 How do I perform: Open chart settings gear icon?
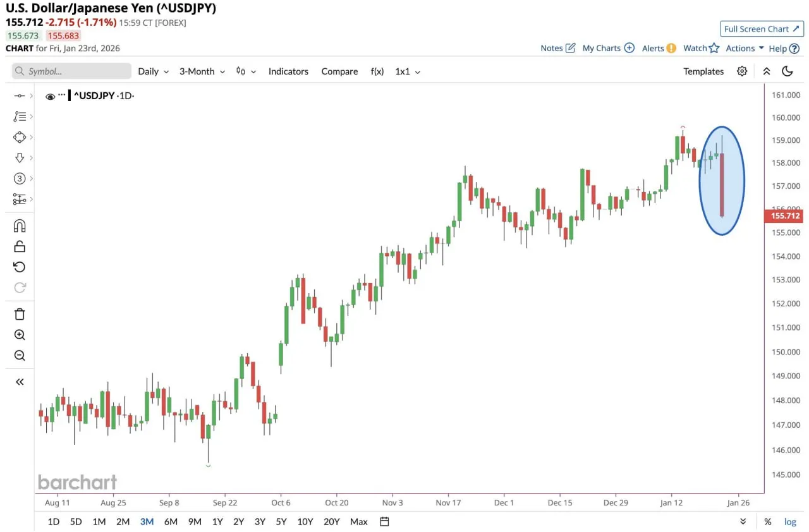[x=742, y=71]
